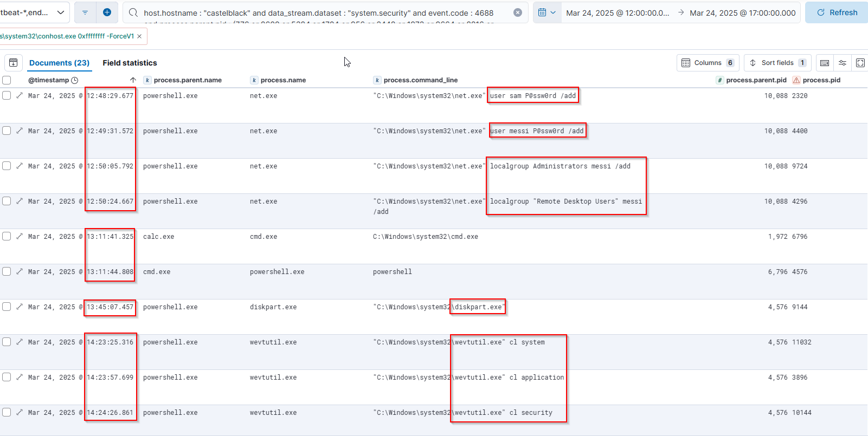Open the Sort fields dropdown

[x=777, y=63]
